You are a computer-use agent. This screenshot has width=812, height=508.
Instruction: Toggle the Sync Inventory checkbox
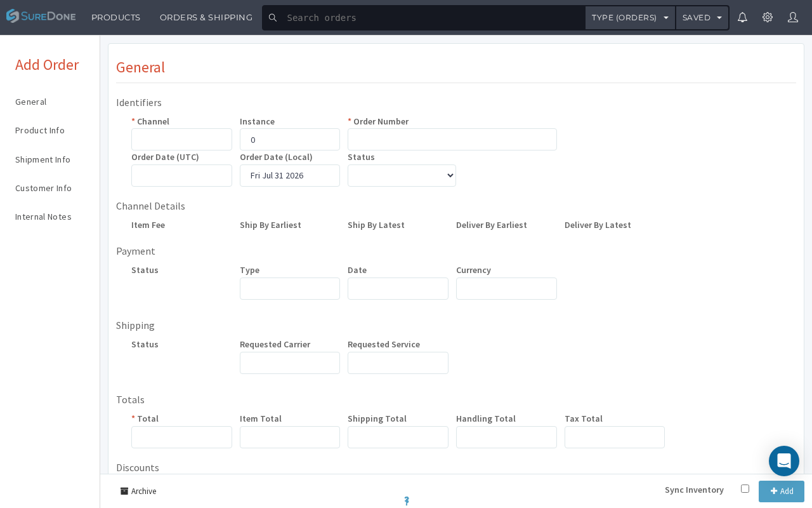pyautogui.click(x=745, y=488)
